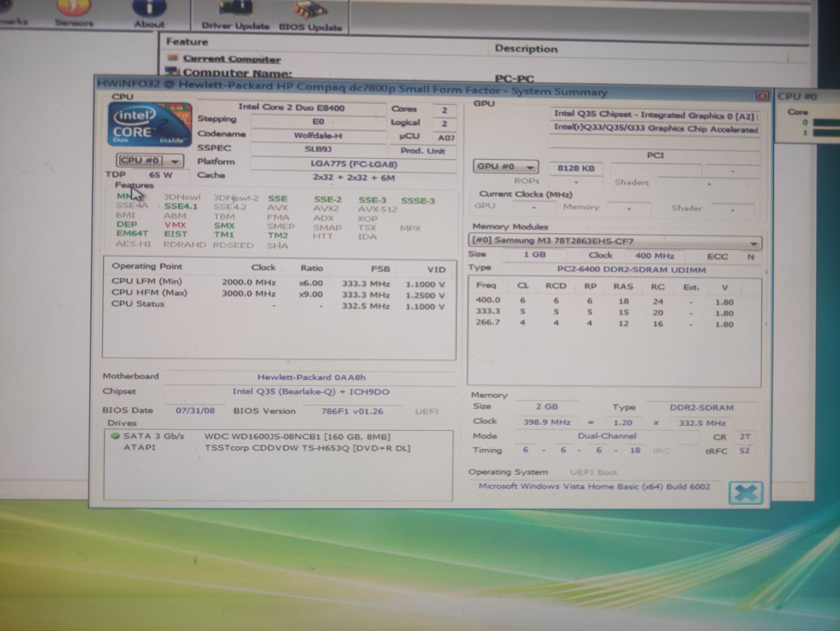Click the 400.0 frequency timing row
Screen dimensions: 840x631
[605, 301]
